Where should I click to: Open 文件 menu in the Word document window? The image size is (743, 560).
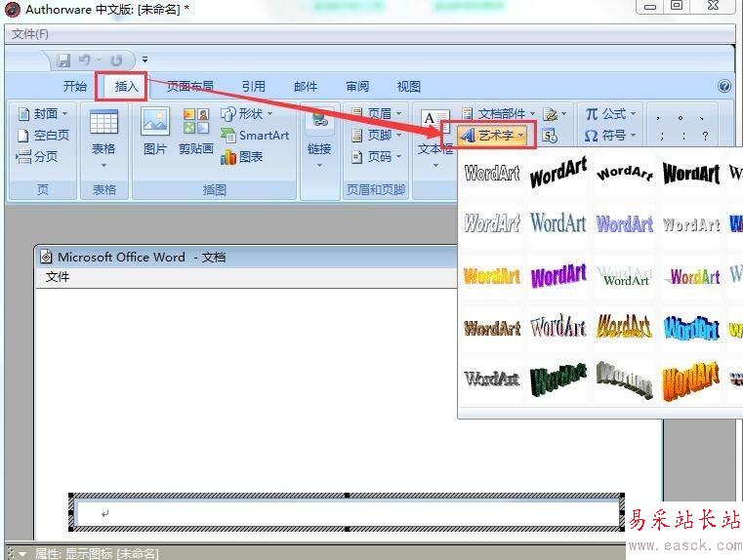coord(58,277)
